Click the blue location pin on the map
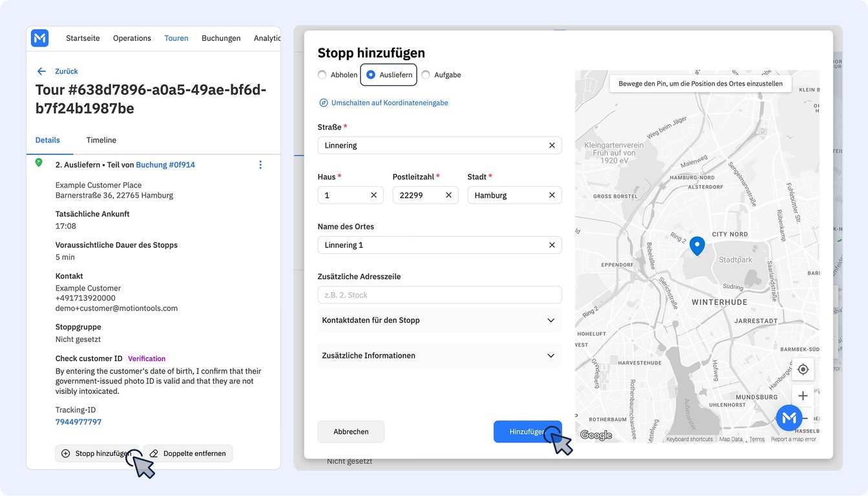 [x=697, y=246]
